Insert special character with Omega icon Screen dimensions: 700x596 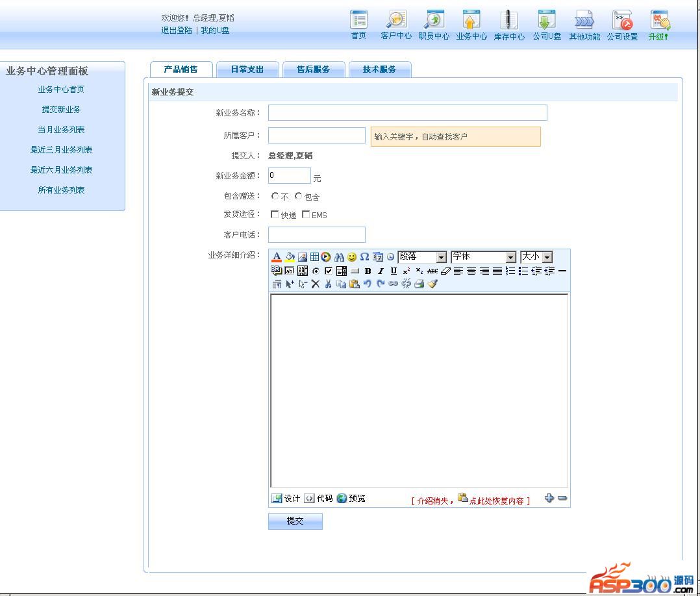(364, 257)
